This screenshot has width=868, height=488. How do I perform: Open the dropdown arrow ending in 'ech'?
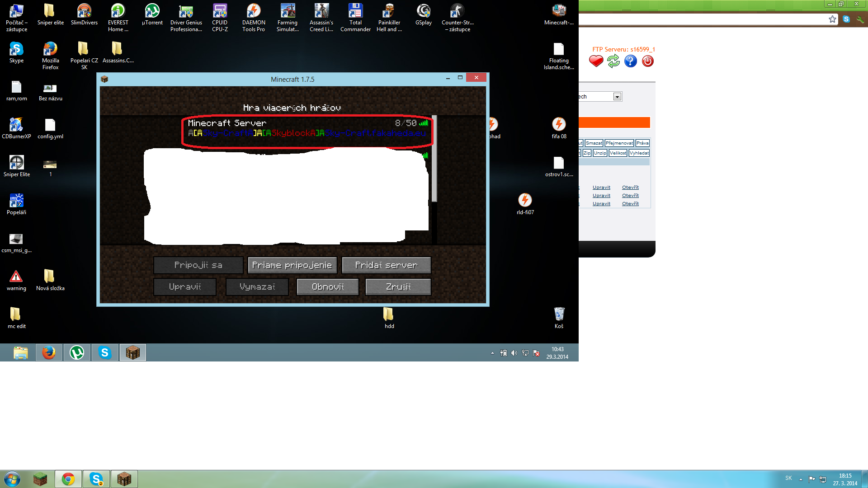coord(617,97)
